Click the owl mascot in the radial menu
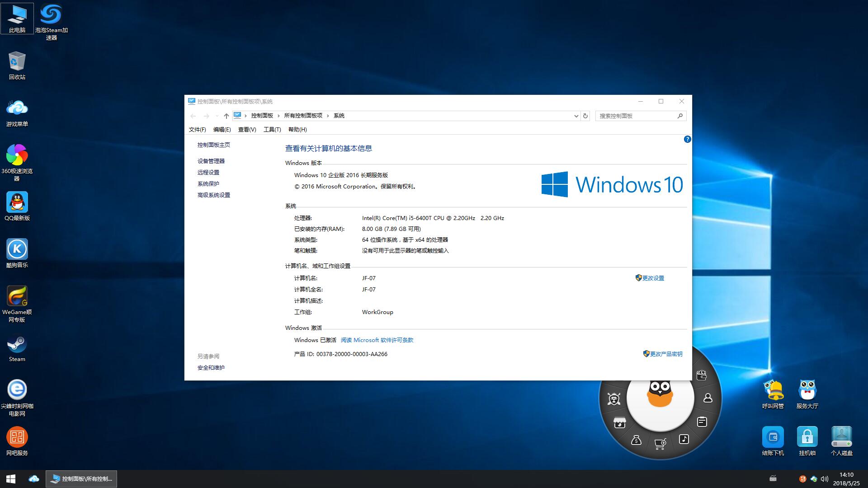Image resolution: width=868 pixels, height=488 pixels. pyautogui.click(x=660, y=393)
